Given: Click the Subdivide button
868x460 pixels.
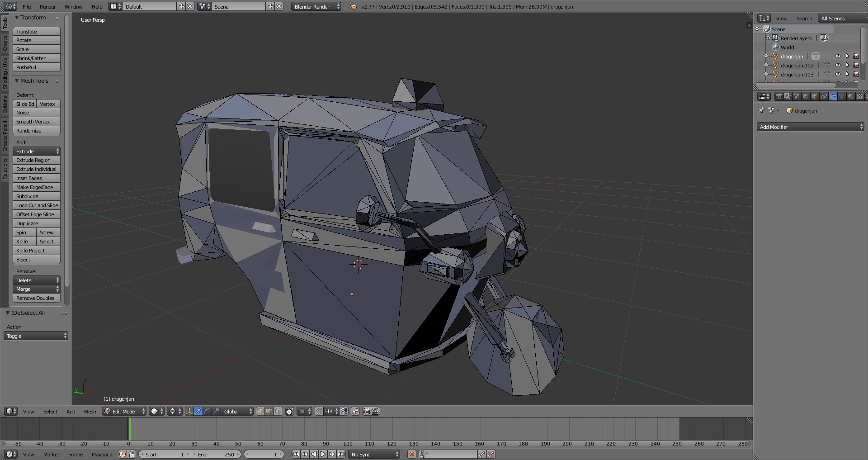Looking at the screenshot, I should (37, 196).
